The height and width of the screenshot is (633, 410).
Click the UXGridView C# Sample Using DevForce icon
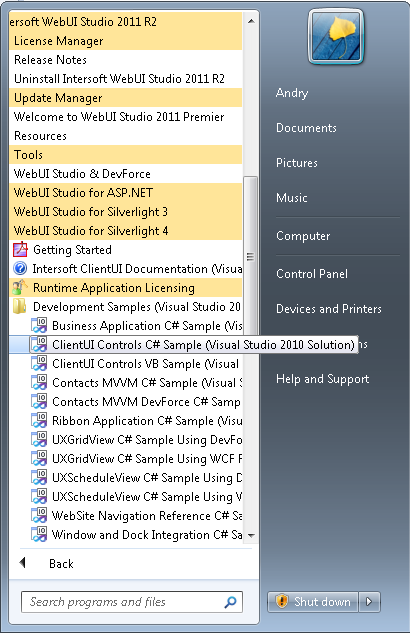39,439
